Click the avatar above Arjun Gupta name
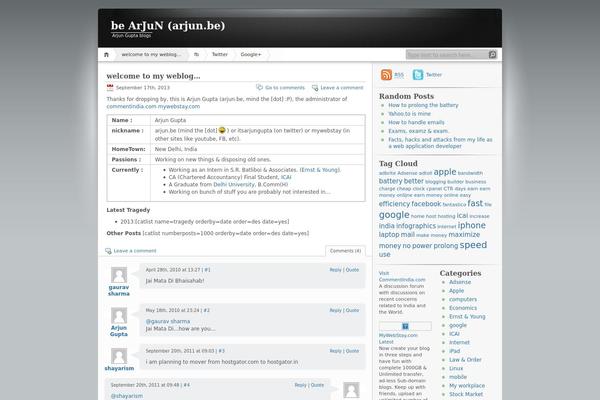Image resolution: width=600 pixels, height=400 pixels. [x=119, y=315]
